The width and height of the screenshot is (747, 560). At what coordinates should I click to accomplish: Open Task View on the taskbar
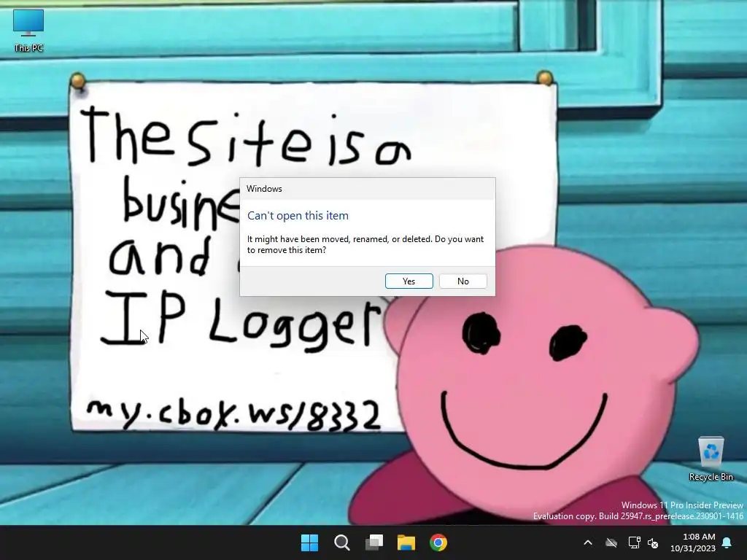pyautogui.click(x=374, y=542)
